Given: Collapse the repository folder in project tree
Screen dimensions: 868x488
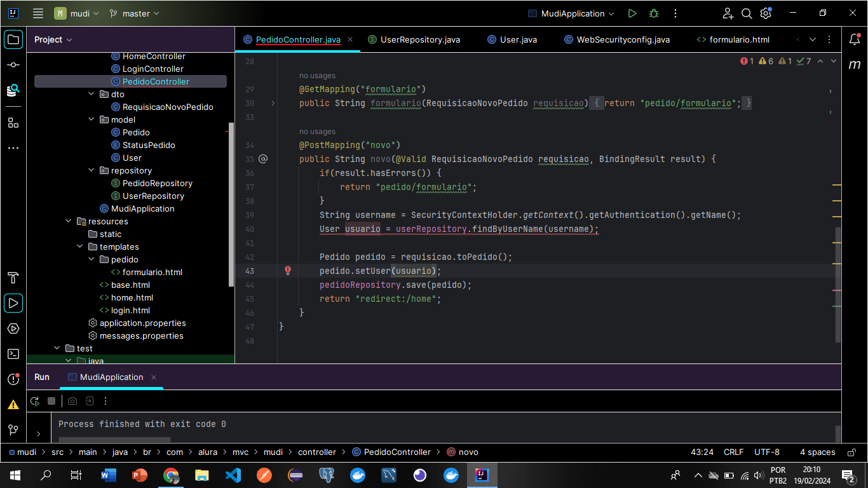Looking at the screenshot, I should [x=92, y=170].
